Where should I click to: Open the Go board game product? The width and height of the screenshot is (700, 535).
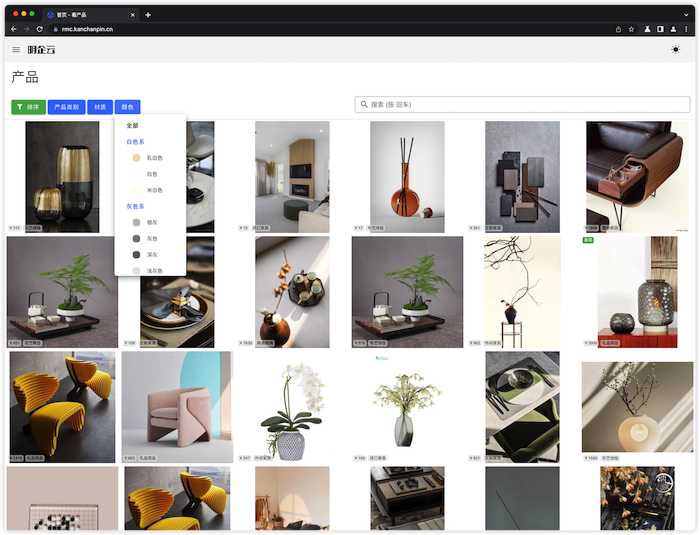[x=62, y=498]
